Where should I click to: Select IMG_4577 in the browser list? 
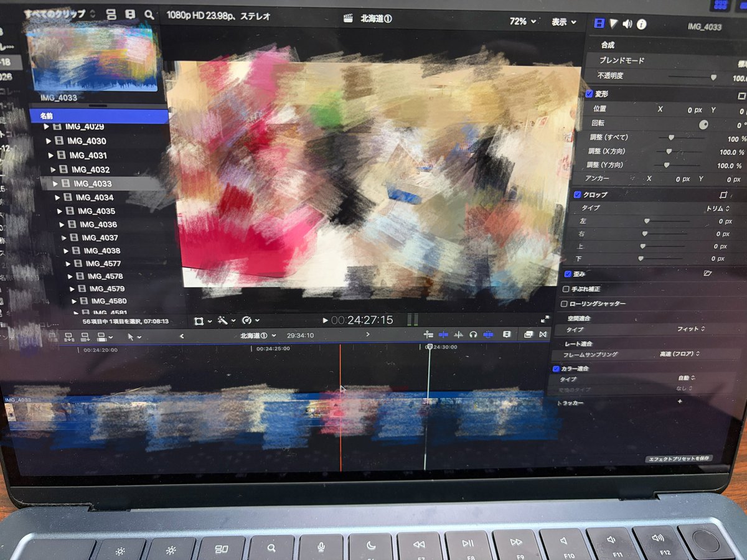pyautogui.click(x=104, y=264)
